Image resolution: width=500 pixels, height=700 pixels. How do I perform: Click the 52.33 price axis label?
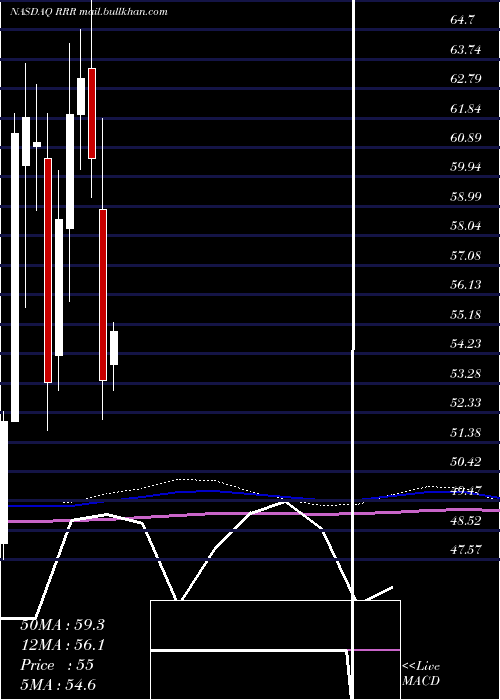tap(466, 403)
